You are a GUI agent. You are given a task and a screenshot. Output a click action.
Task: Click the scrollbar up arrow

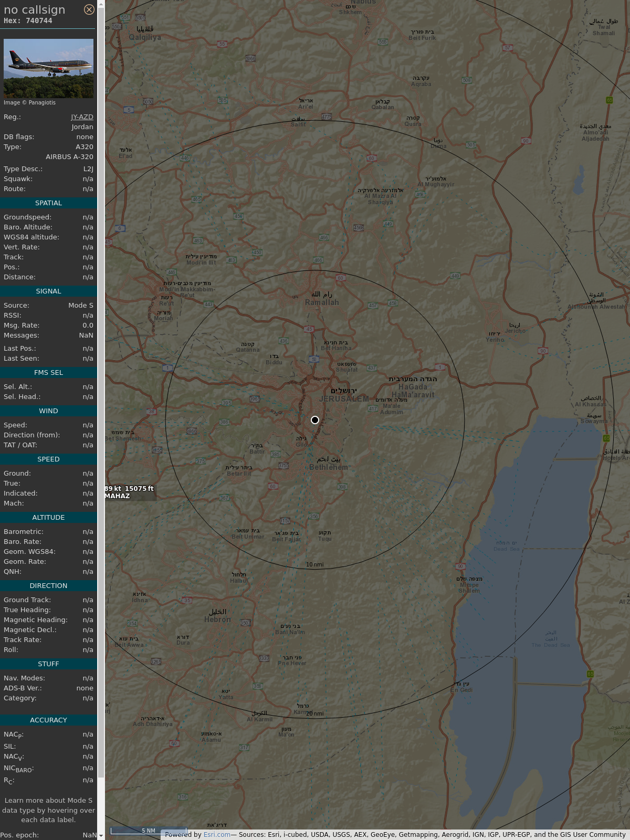[x=101, y=3]
